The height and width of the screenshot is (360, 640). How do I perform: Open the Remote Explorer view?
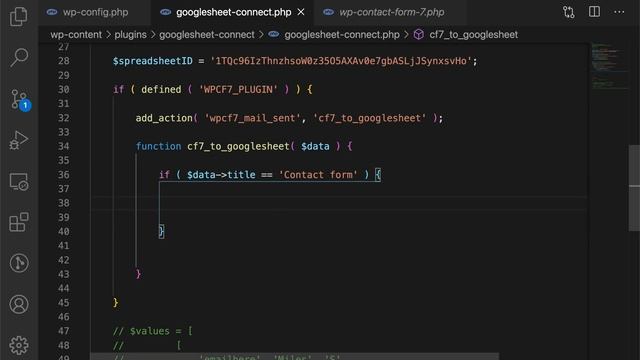click(x=19, y=182)
